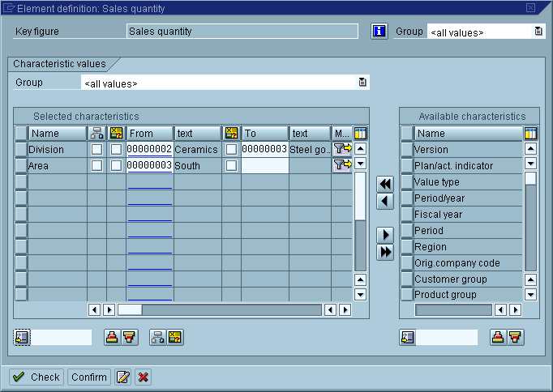Click vertical scrollbar track in Selected characteristics

coord(360,246)
